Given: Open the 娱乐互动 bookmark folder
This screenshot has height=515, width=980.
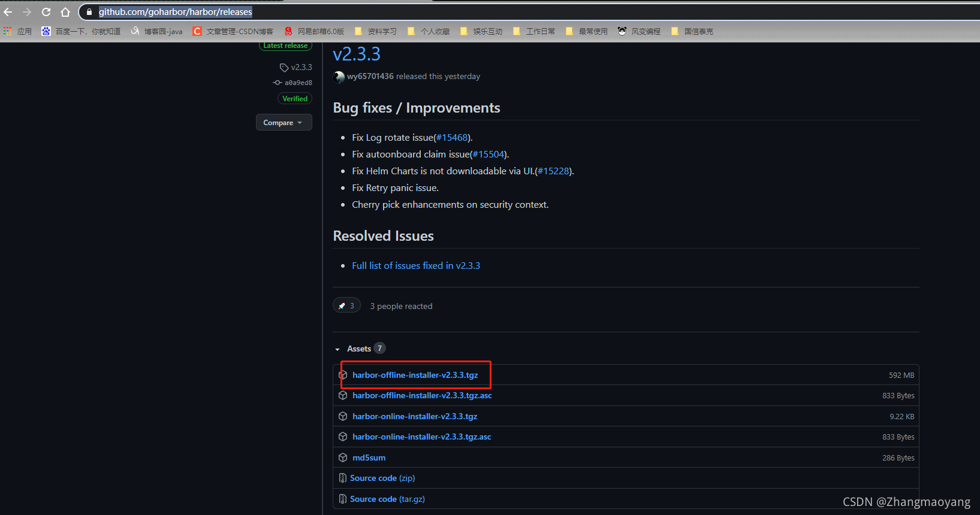Looking at the screenshot, I should point(481,31).
